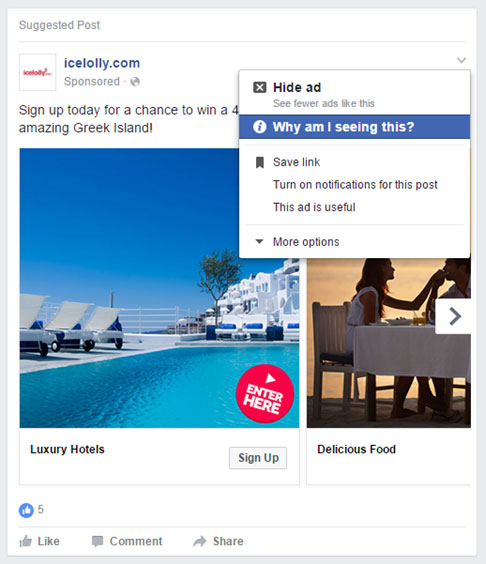This screenshot has width=486, height=564.
Task: Open the icelolly.com page link
Action: click(102, 63)
